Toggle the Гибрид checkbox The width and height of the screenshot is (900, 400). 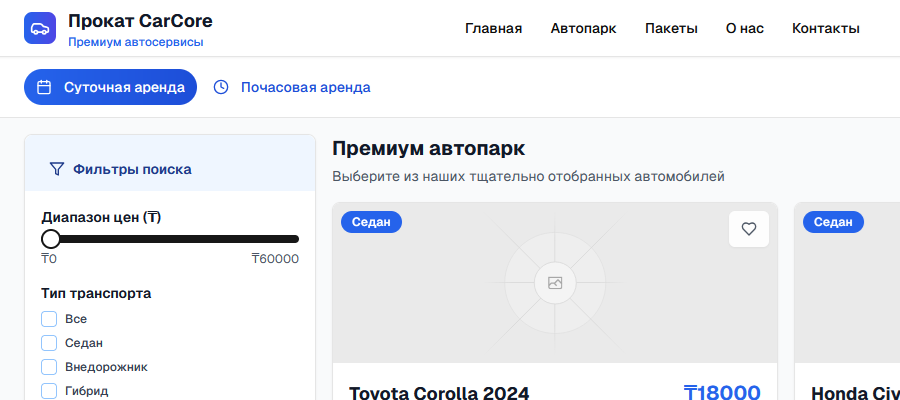click(x=49, y=391)
